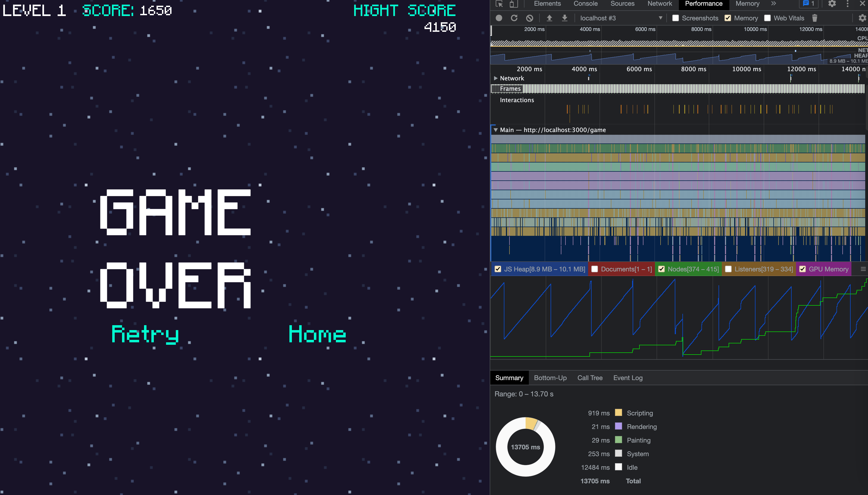The width and height of the screenshot is (868, 495).
Task: Toggle the device emulation toolbar
Action: tap(513, 4)
